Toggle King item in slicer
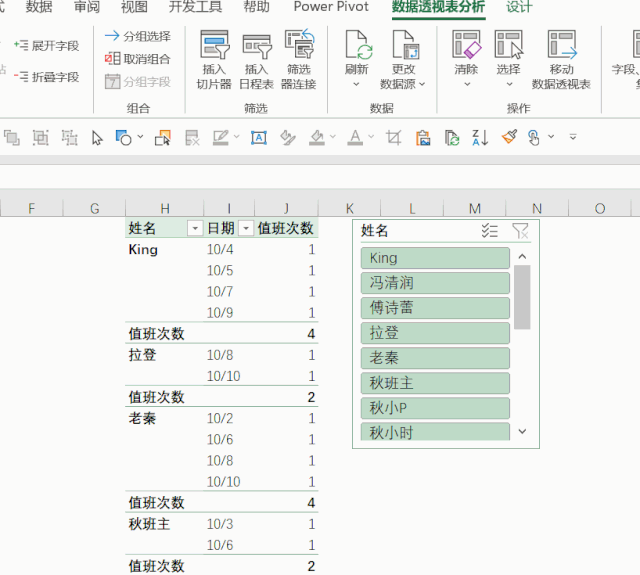Screen dimensions: 640x575 point(435,258)
